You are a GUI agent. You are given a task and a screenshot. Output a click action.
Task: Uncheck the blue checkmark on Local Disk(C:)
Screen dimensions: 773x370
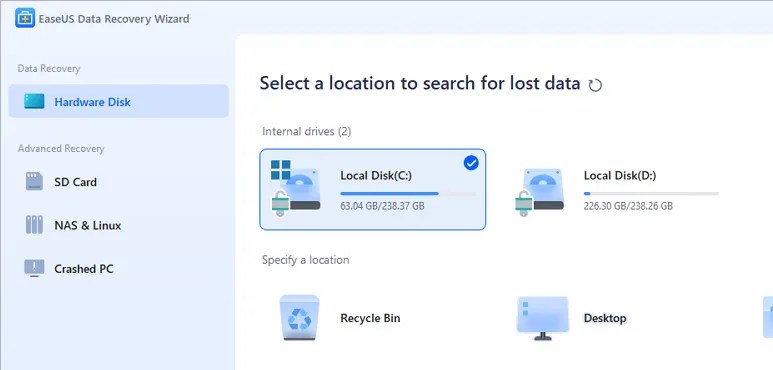(x=471, y=163)
